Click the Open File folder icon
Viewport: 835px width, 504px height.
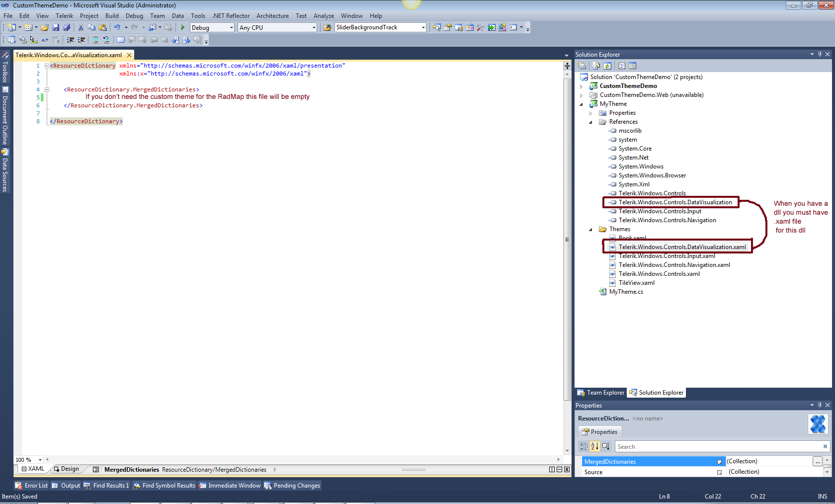(x=45, y=28)
